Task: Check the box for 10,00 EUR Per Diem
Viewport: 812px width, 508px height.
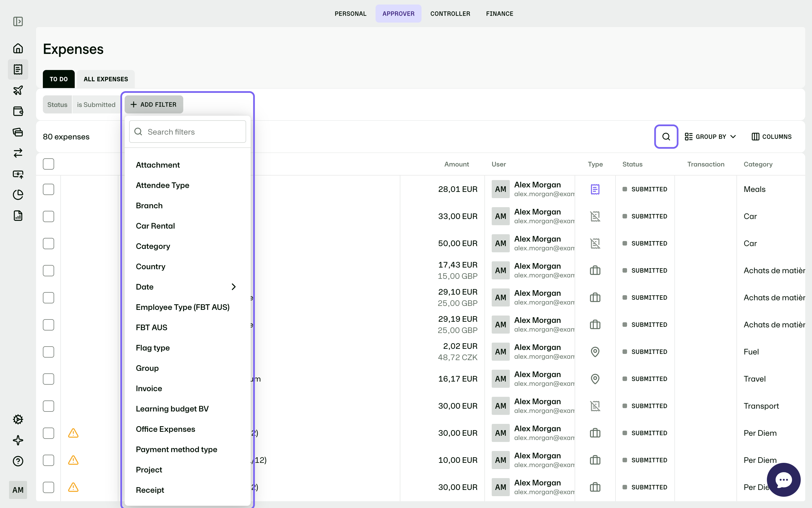Action: pyautogui.click(x=48, y=460)
